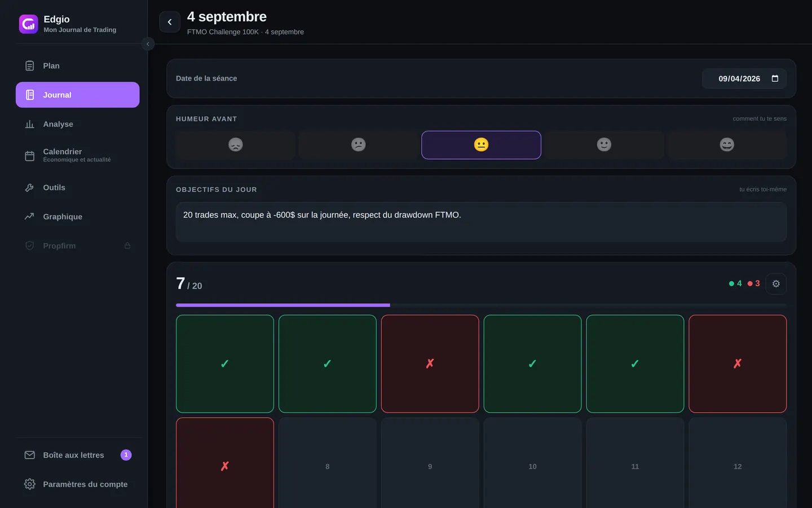Open the date picker calendar icon
The image size is (812, 508).
tap(775, 78)
